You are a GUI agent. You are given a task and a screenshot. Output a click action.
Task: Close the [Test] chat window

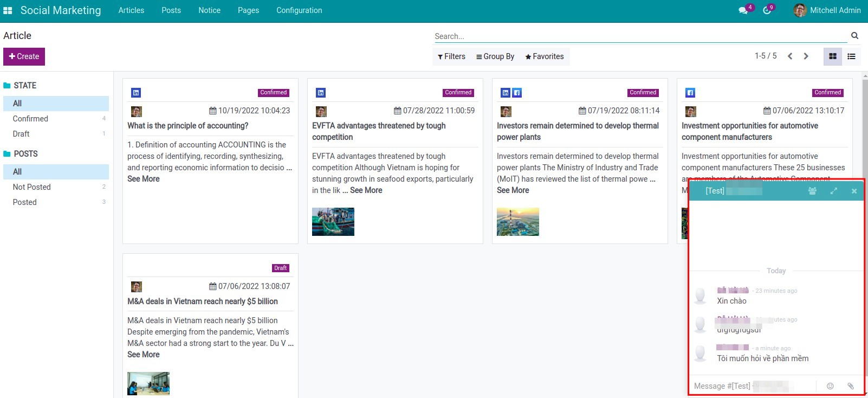[854, 191]
